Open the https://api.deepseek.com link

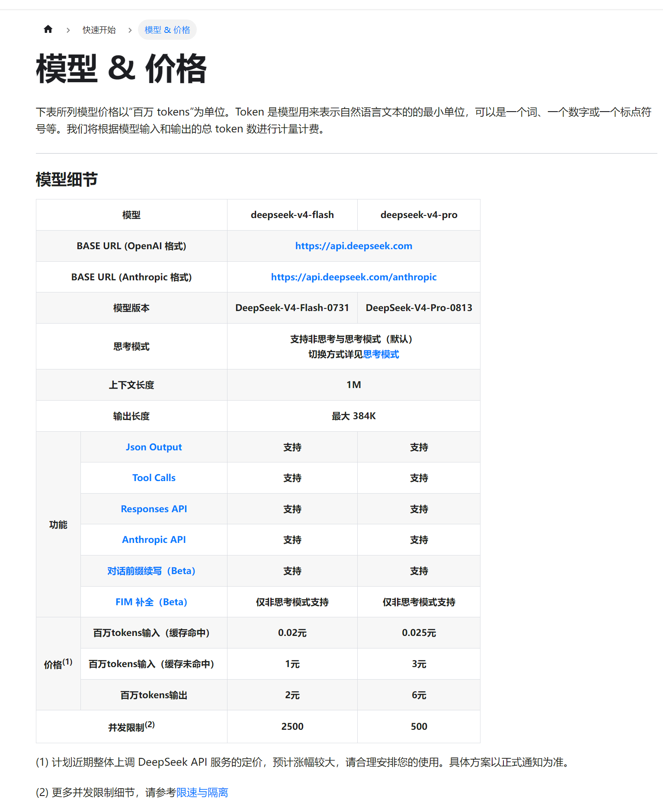(x=354, y=246)
